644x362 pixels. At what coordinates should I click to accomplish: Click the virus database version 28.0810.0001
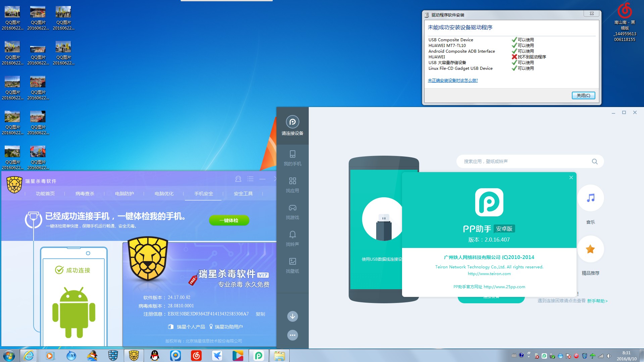[181, 306]
